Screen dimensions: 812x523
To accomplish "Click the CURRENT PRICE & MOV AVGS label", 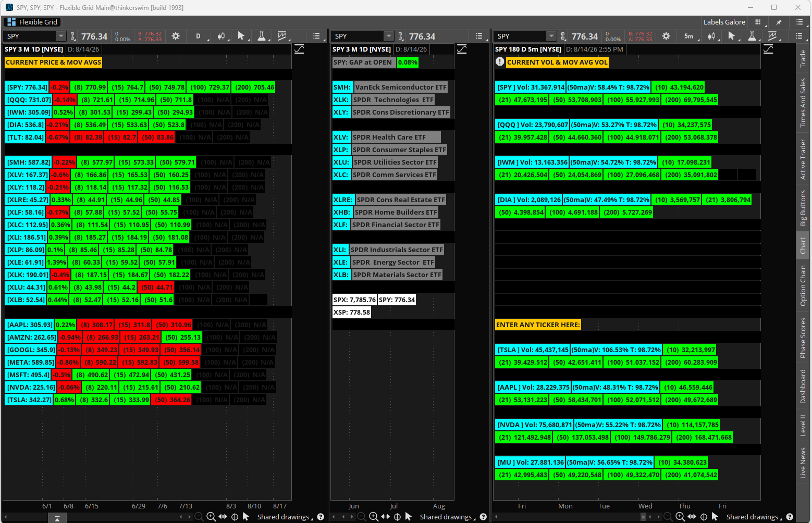I will tap(54, 62).
